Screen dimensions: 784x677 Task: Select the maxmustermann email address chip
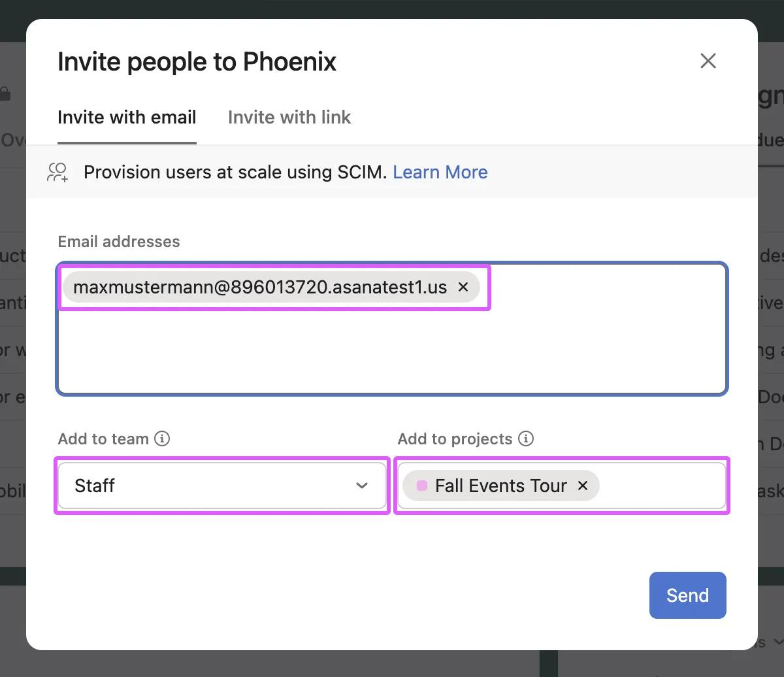pos(260,288)
